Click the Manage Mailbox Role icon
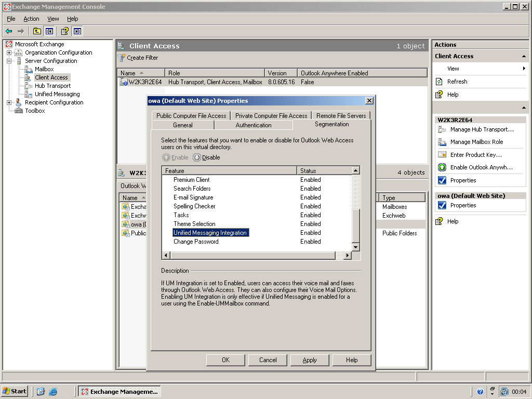 442,142
